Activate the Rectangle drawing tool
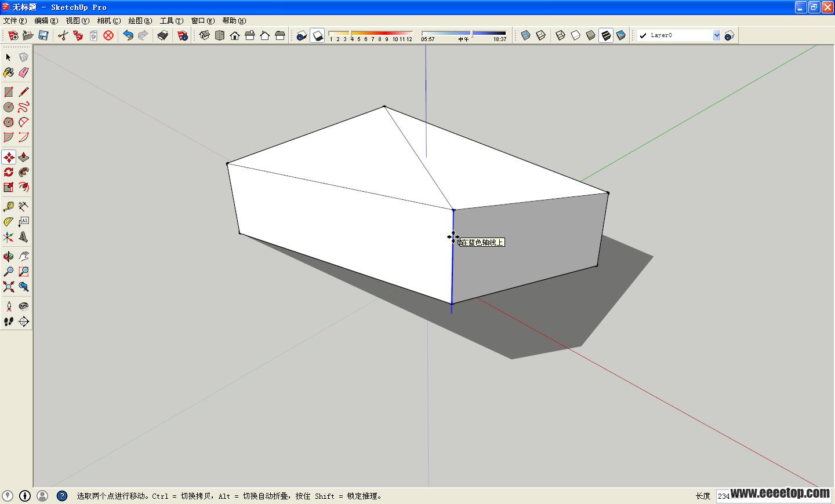 click(8, 92)
